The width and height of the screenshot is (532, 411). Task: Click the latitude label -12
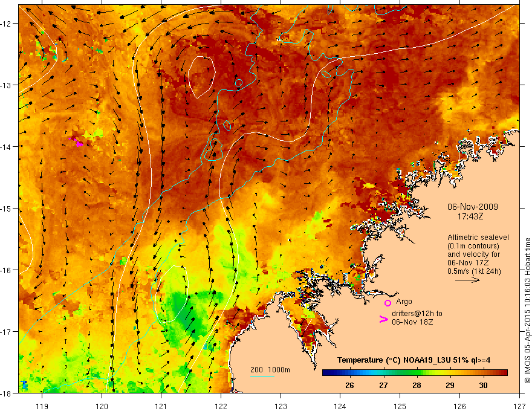pyautogui.click(x=6, y=24)
